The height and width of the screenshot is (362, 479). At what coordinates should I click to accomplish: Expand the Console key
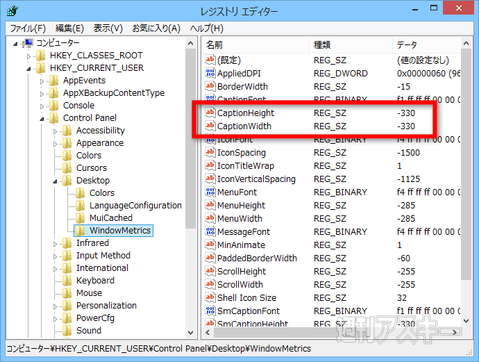(x=42, y=106)
